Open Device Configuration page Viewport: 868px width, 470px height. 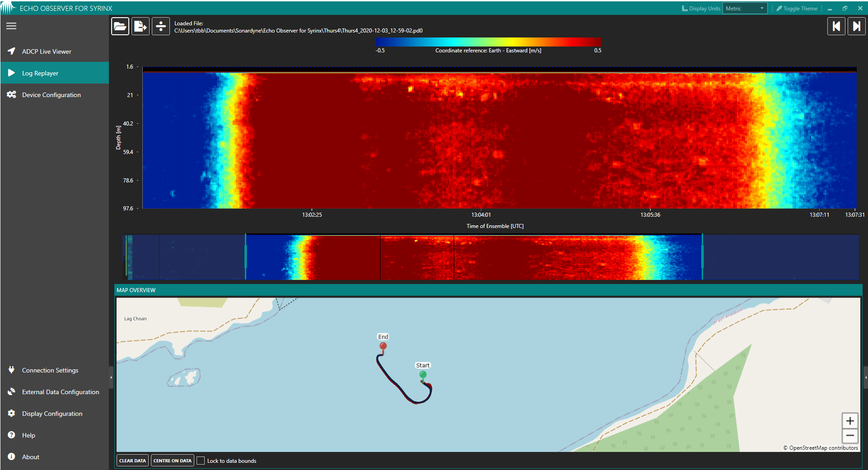[51, 94]
